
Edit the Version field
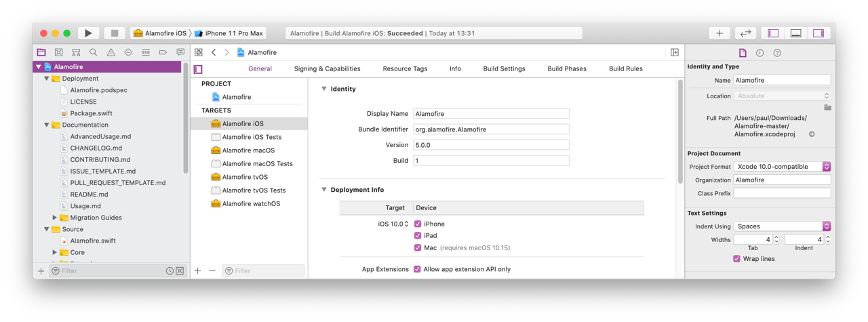click(491, 145)
